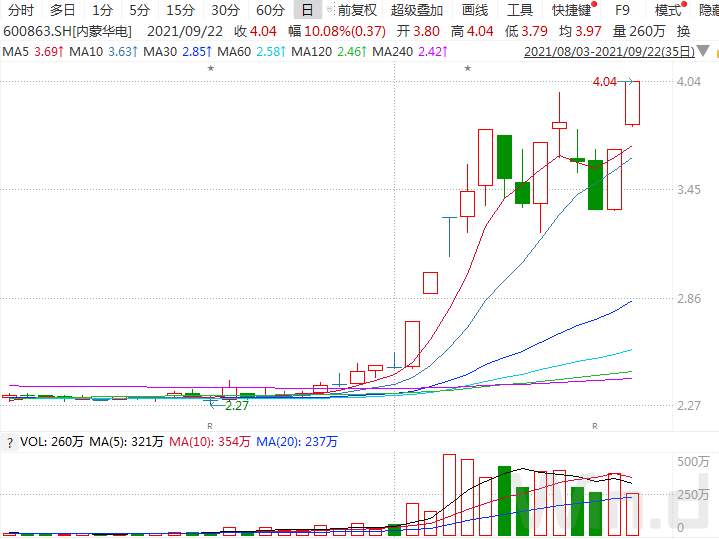Select the 15分 period tab
Screen dimensions: 719x539
[180, 10]
